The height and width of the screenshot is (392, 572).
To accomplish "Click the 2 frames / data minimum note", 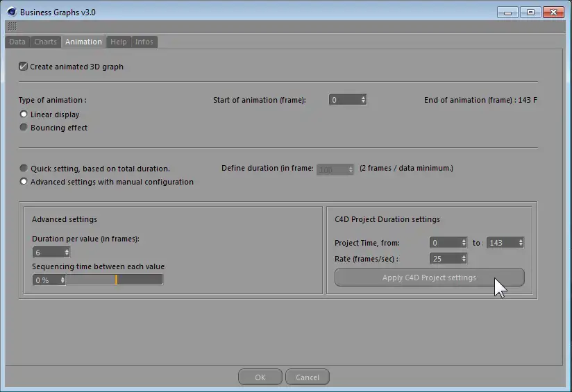I will pos(406,168).
